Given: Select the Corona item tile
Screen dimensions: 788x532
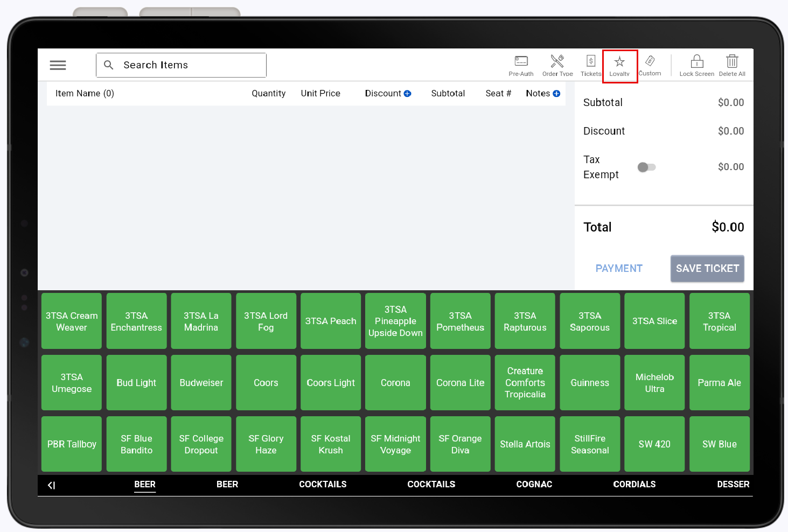Looking at the screenshot, I should pos(395,383).
